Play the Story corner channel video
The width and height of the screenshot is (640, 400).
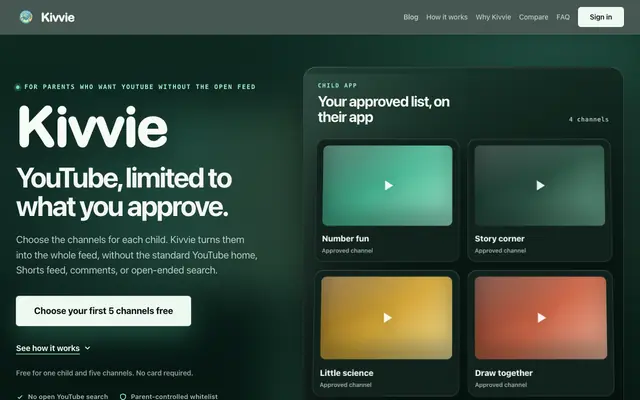pos(540,186)
